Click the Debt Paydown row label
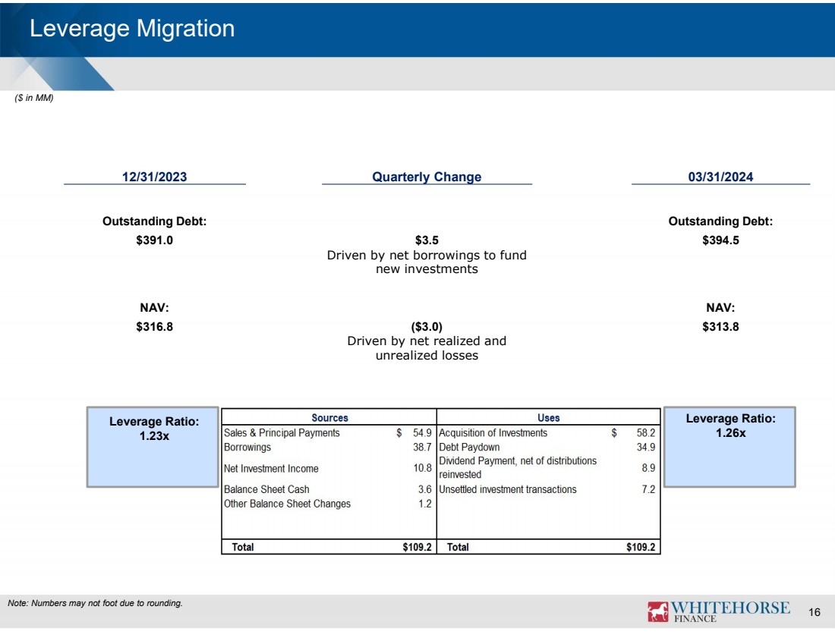 click(x=469, y=448)
